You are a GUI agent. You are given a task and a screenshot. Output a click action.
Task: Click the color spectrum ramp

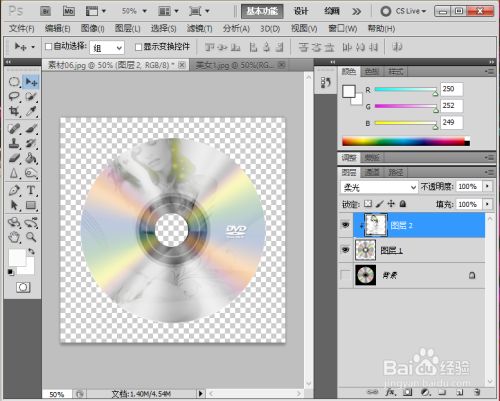[x=406, y=141]
